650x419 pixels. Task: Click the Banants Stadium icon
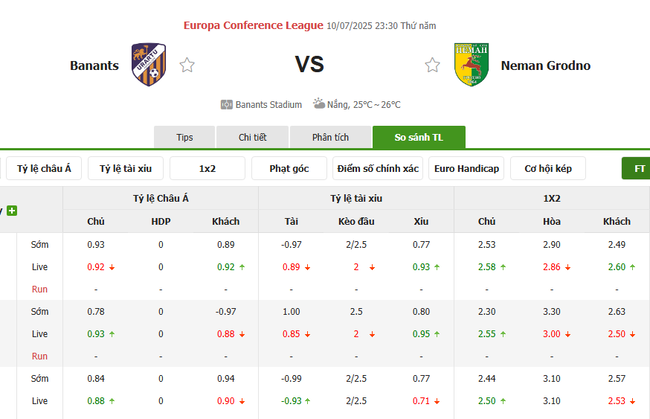pos(226,104)
